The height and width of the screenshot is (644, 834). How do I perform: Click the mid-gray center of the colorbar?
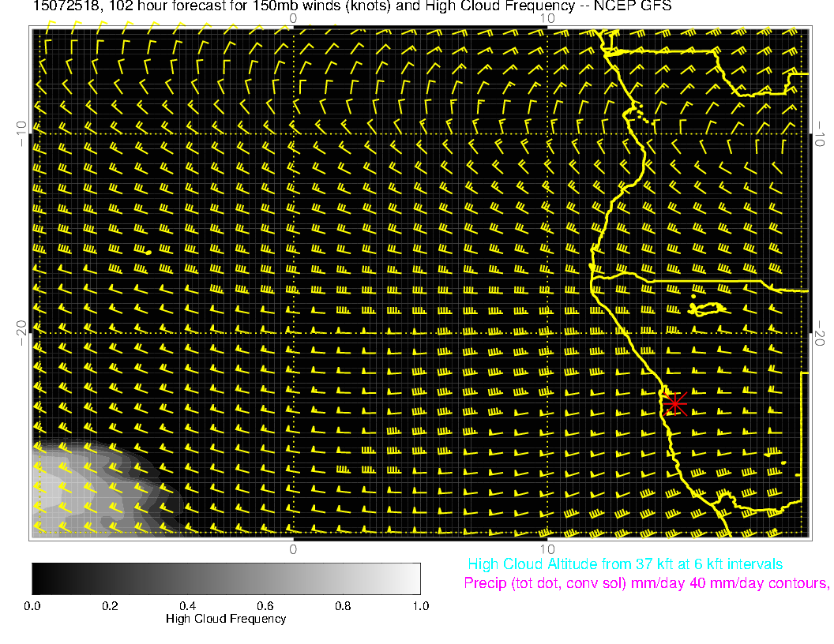pos(226,578)
